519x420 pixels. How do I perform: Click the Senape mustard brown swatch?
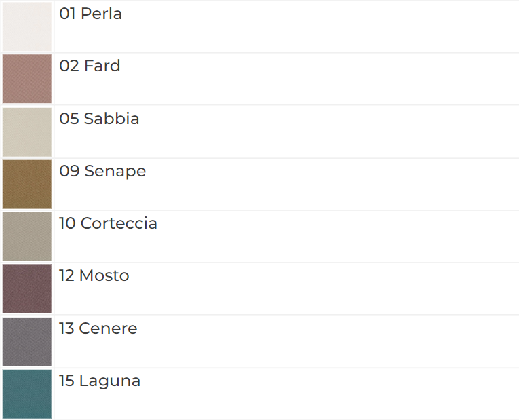pyautogui.click(x=27, y=184)
